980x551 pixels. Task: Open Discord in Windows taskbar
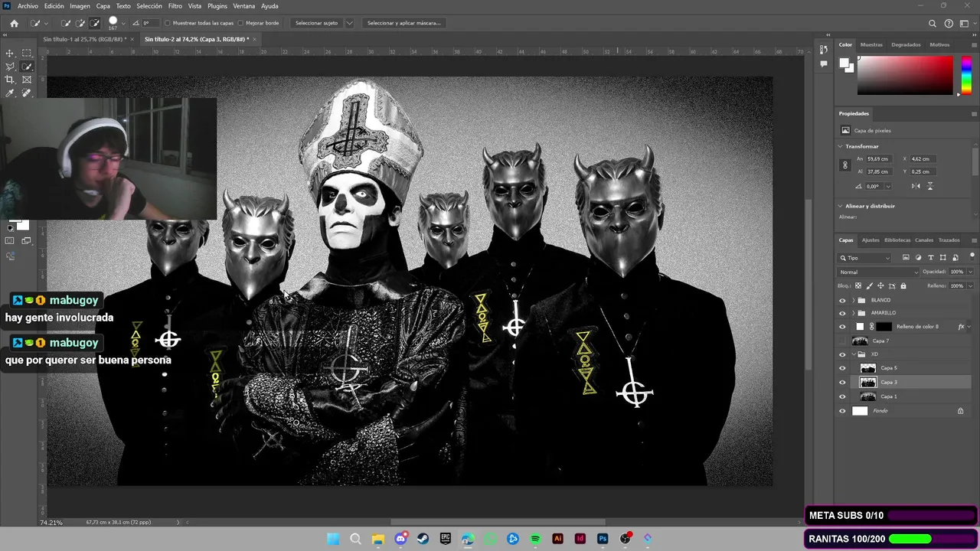(x=400, y=539)
